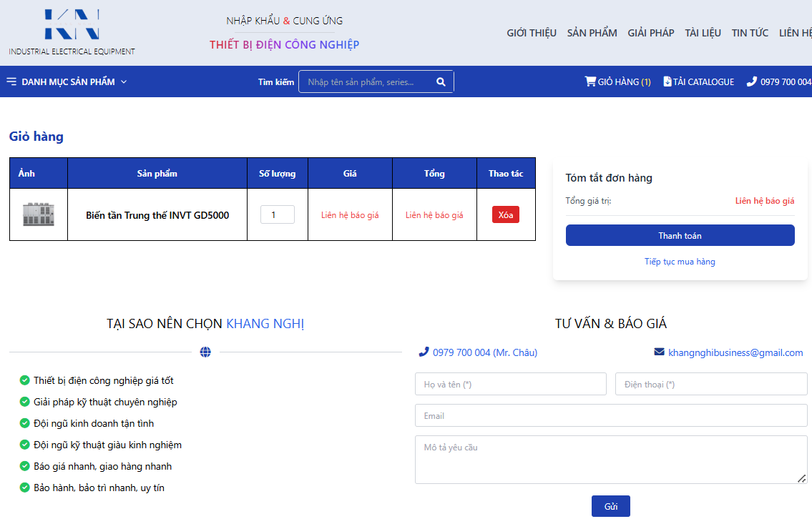Open the Sản phẩm menu
Viewport: 812px width, 529px height.
click(x=592, y=33)
